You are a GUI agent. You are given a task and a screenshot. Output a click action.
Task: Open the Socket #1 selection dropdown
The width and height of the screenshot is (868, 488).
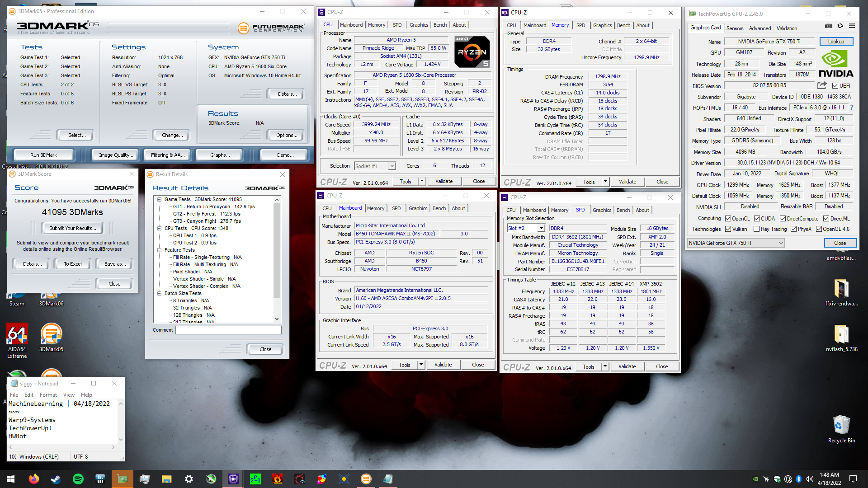(x=375, y=166)
